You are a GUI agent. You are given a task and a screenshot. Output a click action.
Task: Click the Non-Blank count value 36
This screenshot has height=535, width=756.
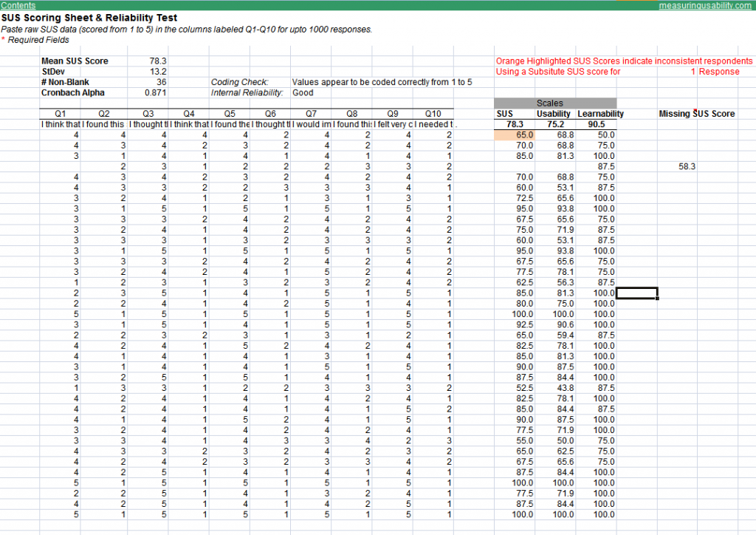tap(162, 83)
